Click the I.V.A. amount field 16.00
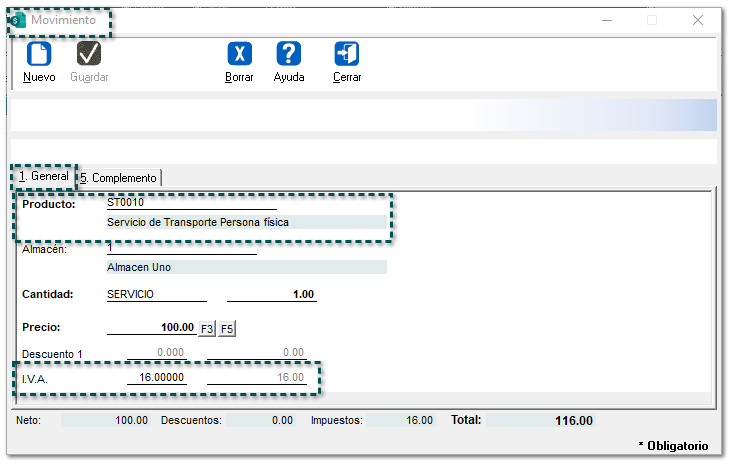This screenshot has height=464, width=731. 256,378
